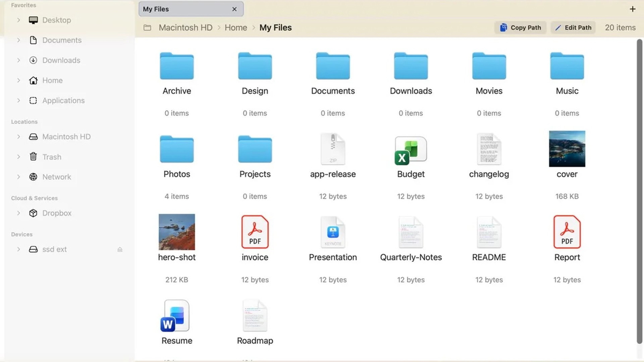Screen dimensions: 644x362
Task: Click the 'Resume' file name label
Action: 177,341
